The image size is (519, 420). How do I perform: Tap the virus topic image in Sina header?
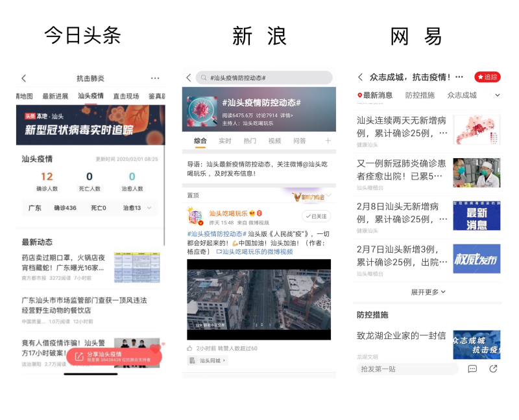[202, 111]
